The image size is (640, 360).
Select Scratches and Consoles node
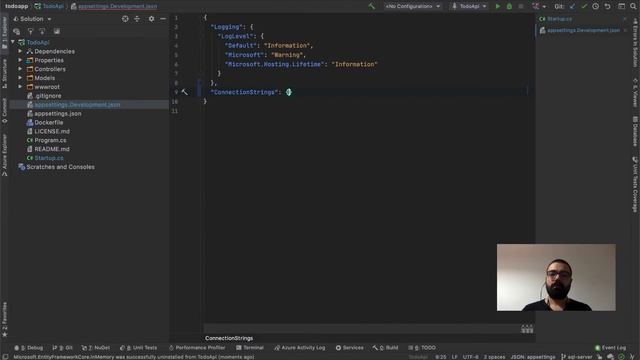coord(60,167)
